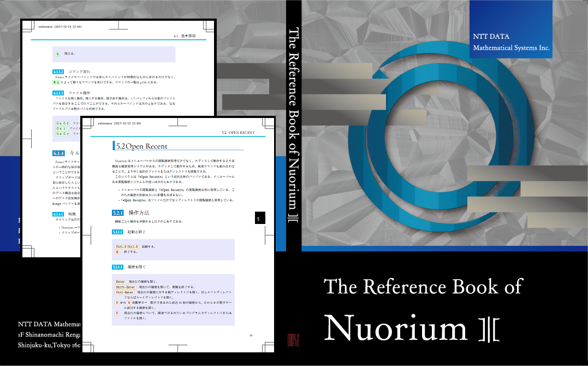The image size is (588, 366).
Task: Click the lowercase "q" key label on the rear page
Action: click(x=57, y=54)
